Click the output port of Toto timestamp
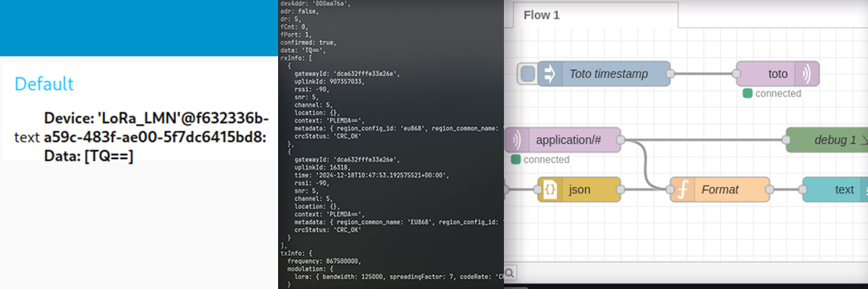Screen dimensions: 868x289 (x=669, y=74)
